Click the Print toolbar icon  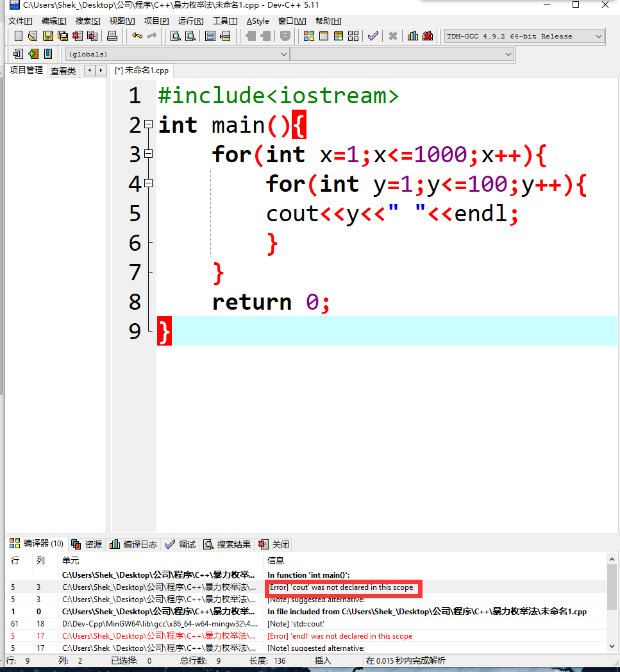(x=112, y=37)
